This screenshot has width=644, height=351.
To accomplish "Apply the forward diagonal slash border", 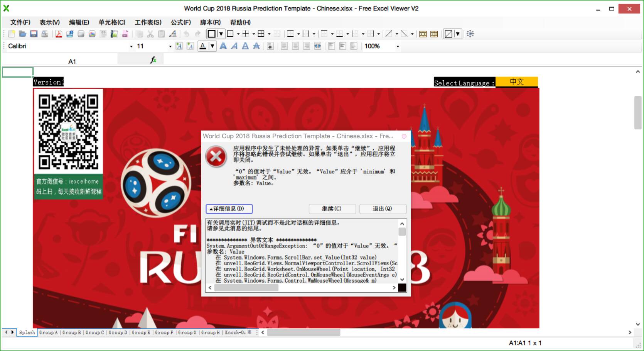I will [389, 34].
